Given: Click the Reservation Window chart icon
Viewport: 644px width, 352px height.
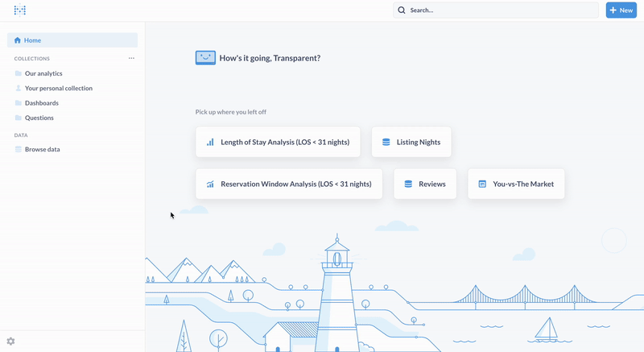Looking at the screenshot, I should click(x=210, y=184).
